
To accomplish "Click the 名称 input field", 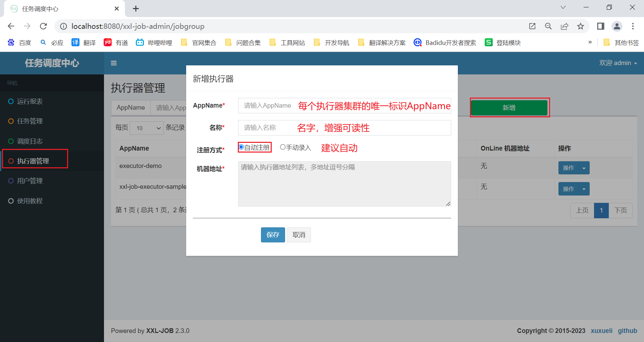I will click(344, 128).
